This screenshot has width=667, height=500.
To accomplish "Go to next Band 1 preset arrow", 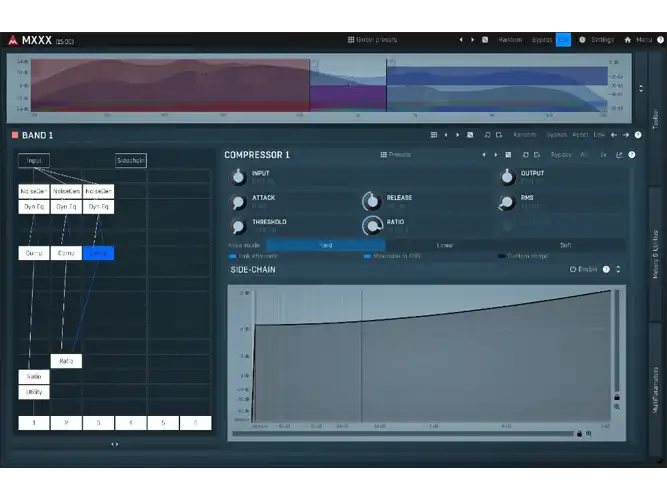I will tap(458, 135).
